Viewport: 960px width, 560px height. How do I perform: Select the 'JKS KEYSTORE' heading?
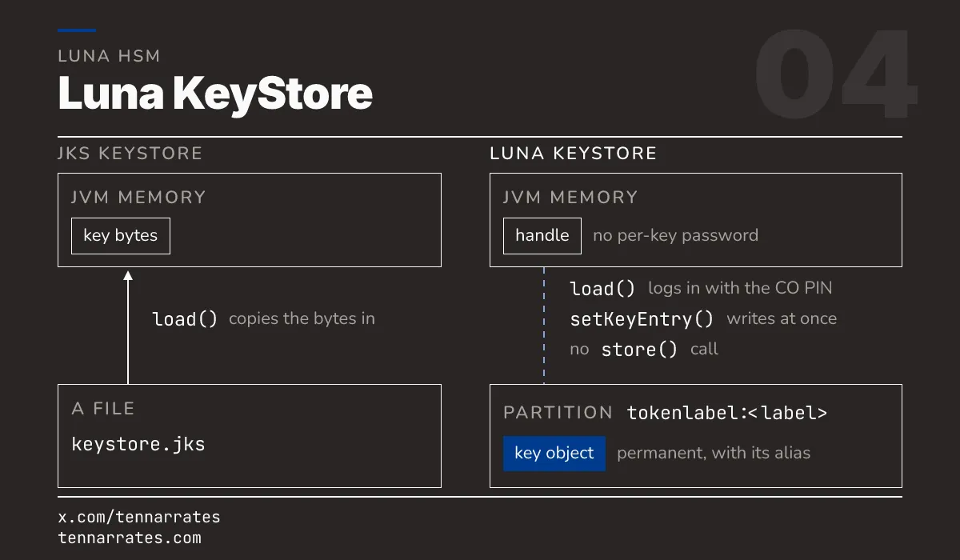point(130,154)
